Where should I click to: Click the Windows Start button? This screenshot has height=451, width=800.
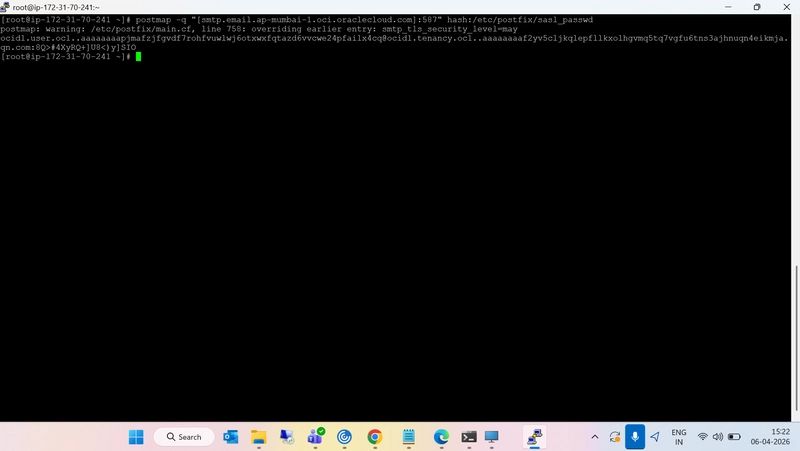[136, 437]
